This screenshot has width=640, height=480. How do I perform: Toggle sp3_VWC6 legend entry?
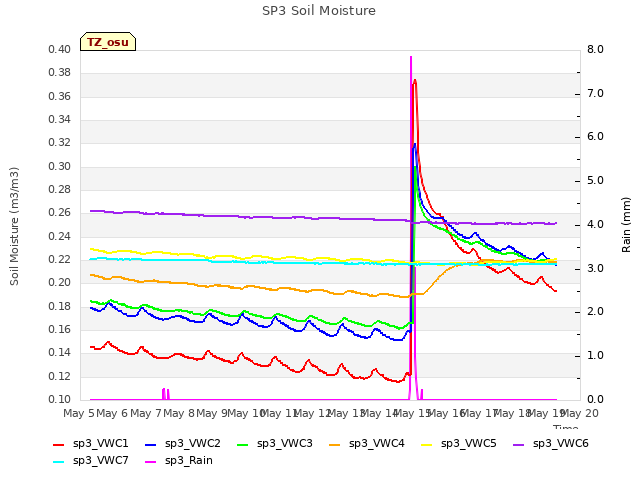click(551, 444)
